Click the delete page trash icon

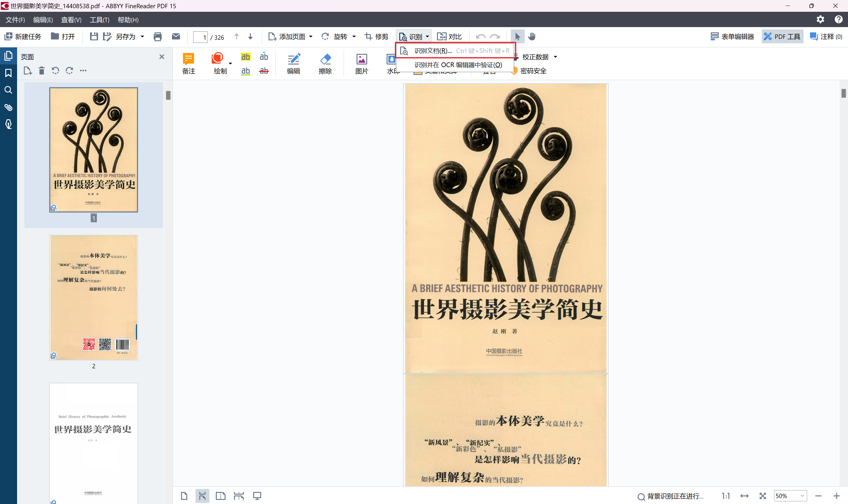(42, 71)
